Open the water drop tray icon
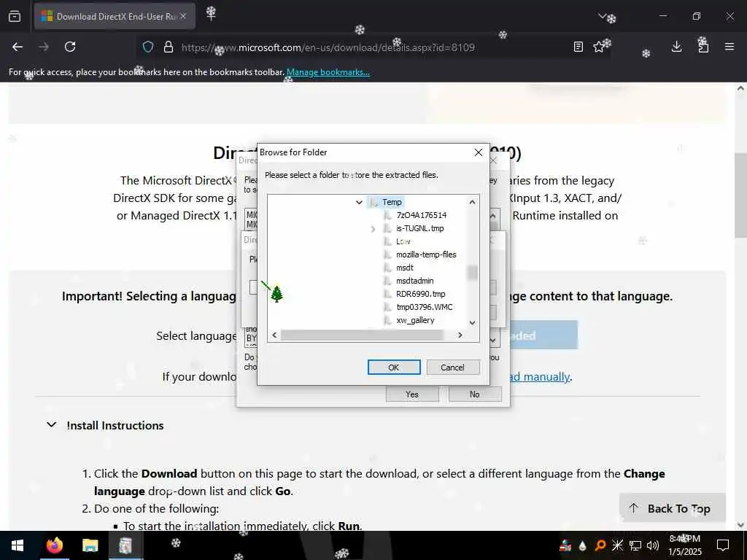Image resolution: width=747 pixels, height=560 pixels. [x=583, y=545]
